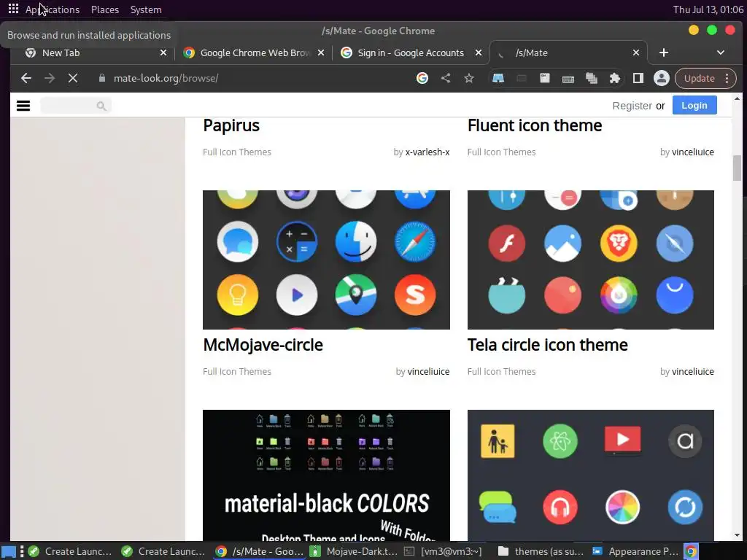The height and width of the screenshot is (560, 747).
Task: Click the page vertical scrollbar thumb
Action: (737, 168)
